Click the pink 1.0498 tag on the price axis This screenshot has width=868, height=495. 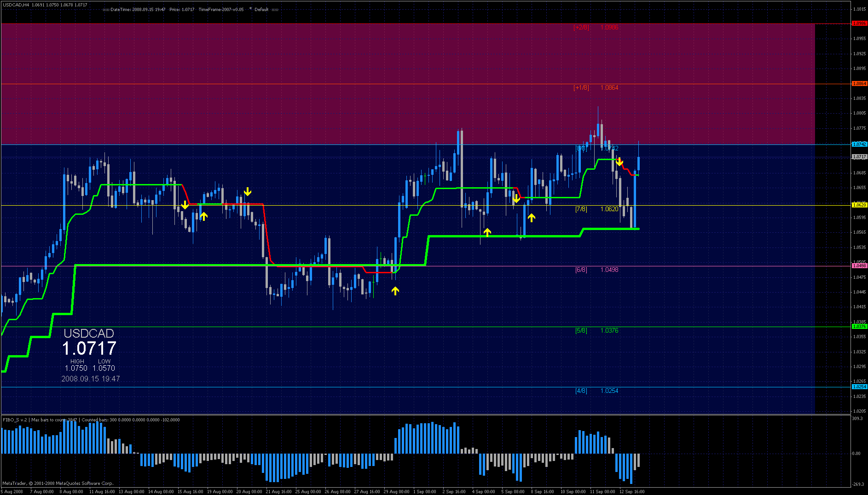(859, 266)
